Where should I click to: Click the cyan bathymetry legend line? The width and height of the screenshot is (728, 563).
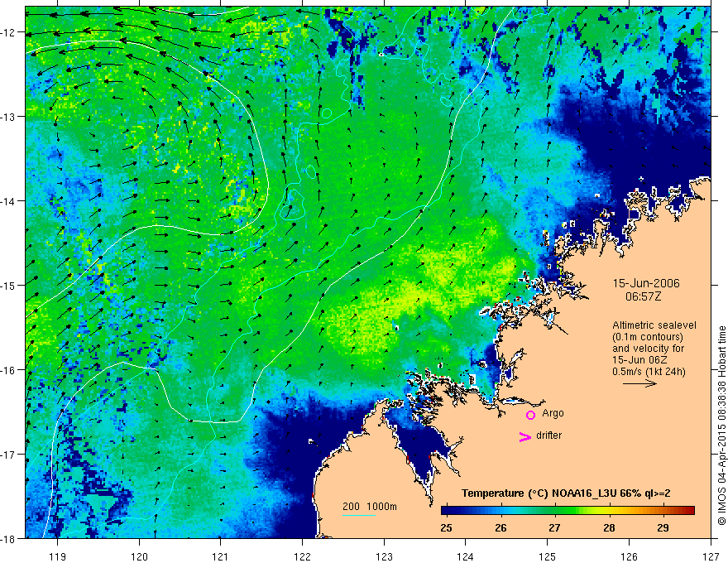(359, 515)
